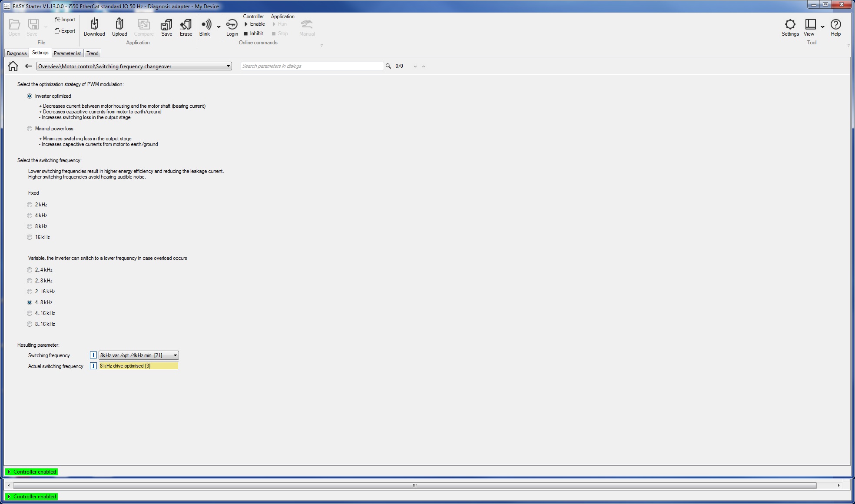Click the Export file button
This screenshot has height=504, width=855.
(65, 31)
